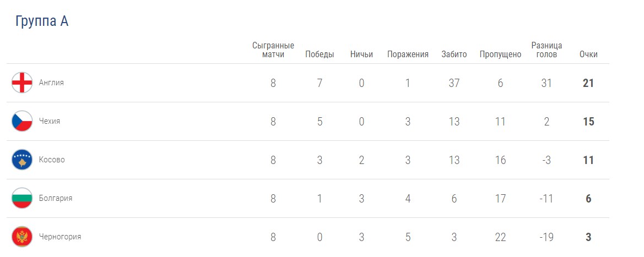Click the Kosovo flag icon
Image resolution: width=644 pixels, height=257 pixels.
[22, 160]
